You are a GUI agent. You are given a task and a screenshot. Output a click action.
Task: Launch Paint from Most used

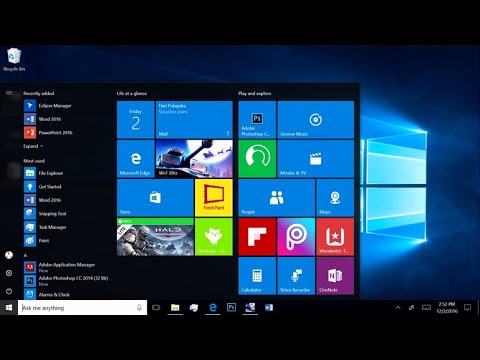37,240
